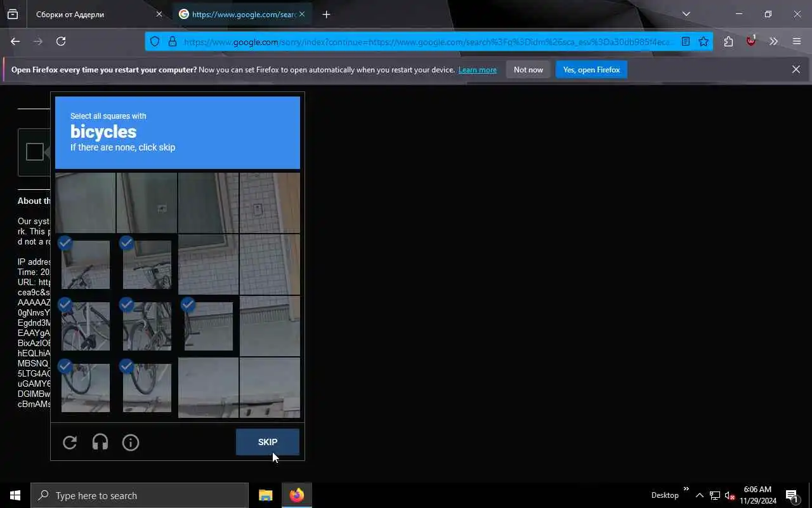
Task: Expand more tools overflow chevron
Action: [773, 41]
